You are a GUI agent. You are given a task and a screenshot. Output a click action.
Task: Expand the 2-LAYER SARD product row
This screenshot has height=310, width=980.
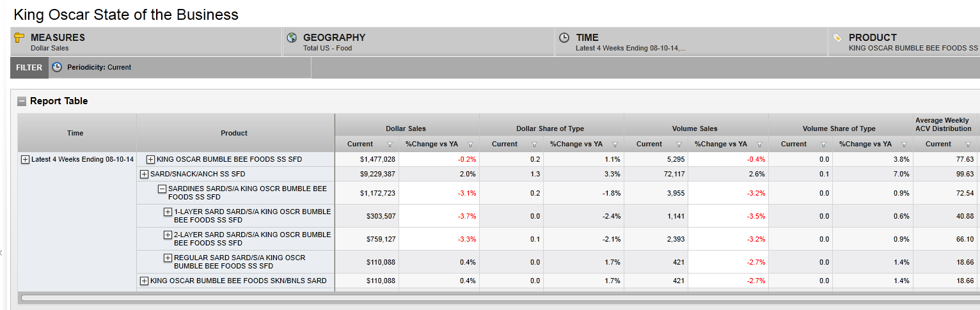(x=168, y=235)
